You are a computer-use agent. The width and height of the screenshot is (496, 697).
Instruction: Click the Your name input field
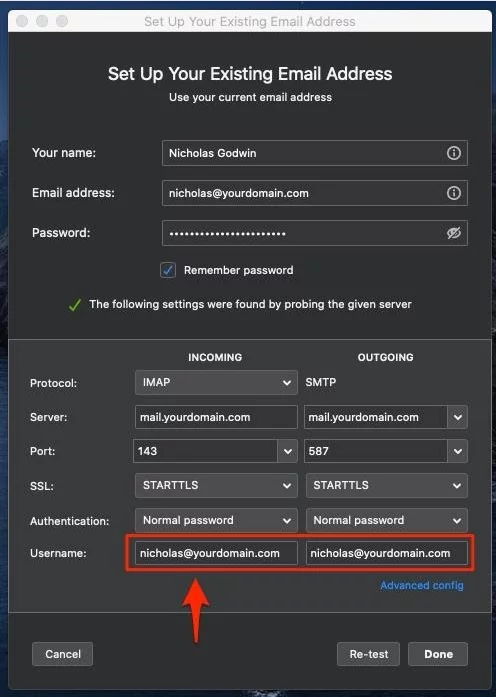[x=315, y=153]
